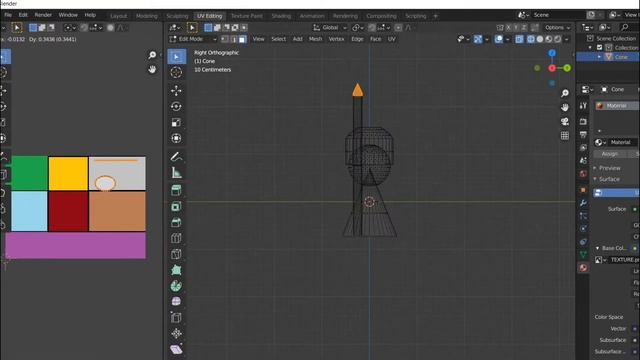
Task: Open the viewport shading options dropdown
Action: pyautogui.click(x=567, y=39)
